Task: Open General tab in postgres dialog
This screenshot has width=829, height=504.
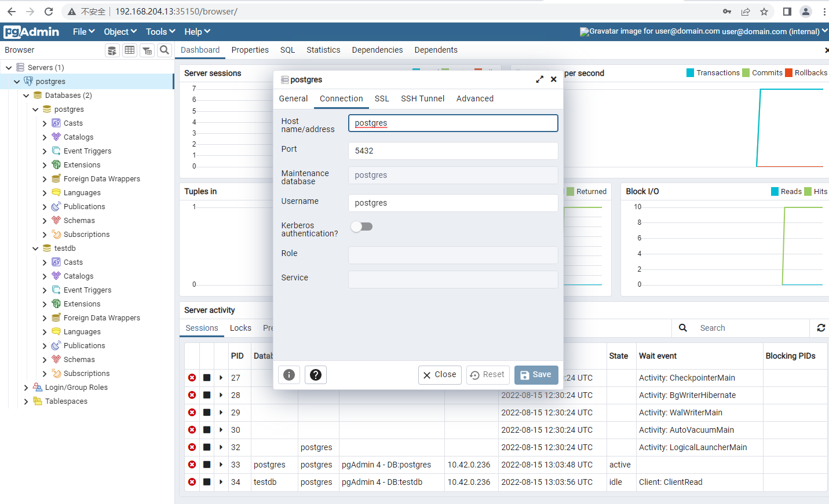Action: coord(293,98)
